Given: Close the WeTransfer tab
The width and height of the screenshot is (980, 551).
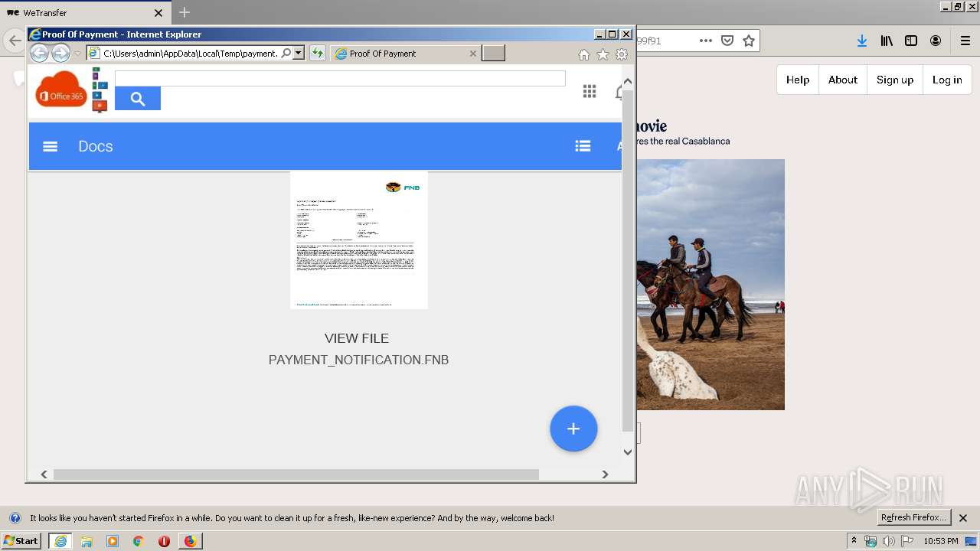Looking at the screenshot, I should coord(158,13).
